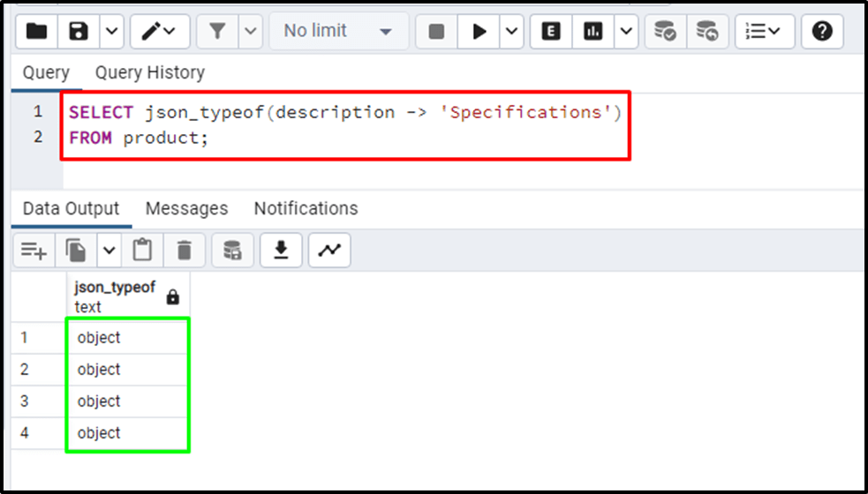Click 'object' cell in row 4
Image resolution: width=868 pixels, height=494 pixels.
pos(127,432)
